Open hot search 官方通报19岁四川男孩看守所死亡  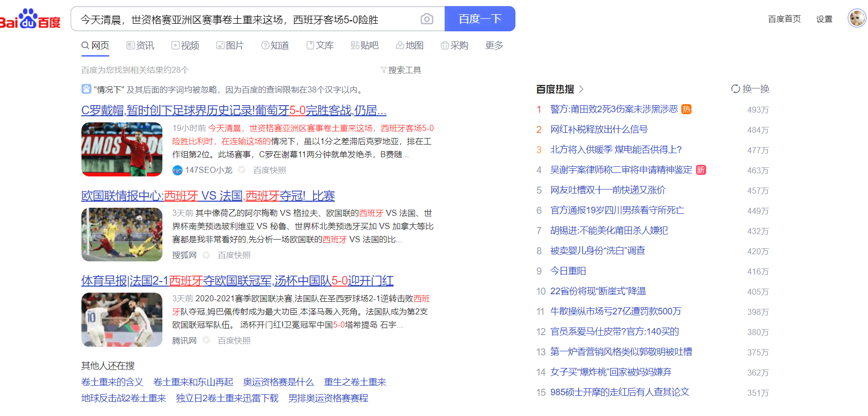point(617,210)
